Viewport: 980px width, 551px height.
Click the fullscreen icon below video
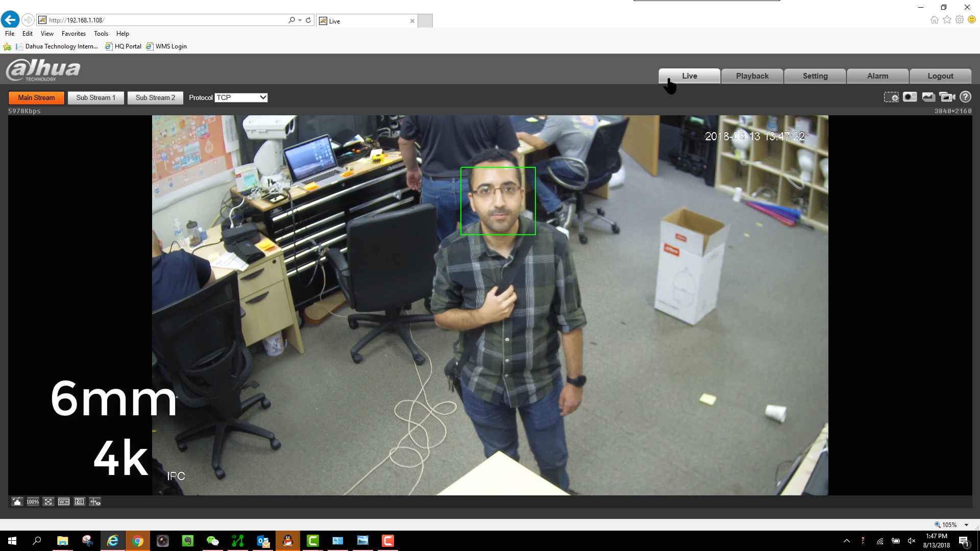pos(48,502)
